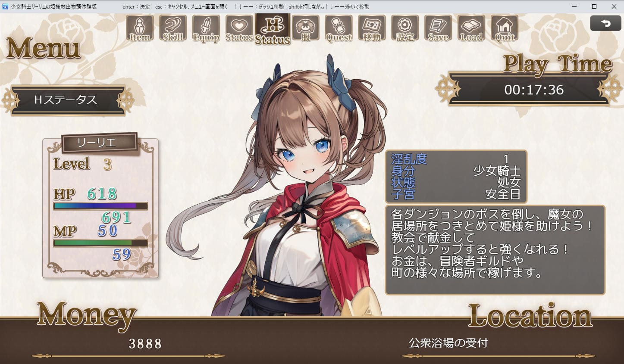Click the back arrow return button
624x364 pixels.
pyautogui.click(x=605, y=23)
